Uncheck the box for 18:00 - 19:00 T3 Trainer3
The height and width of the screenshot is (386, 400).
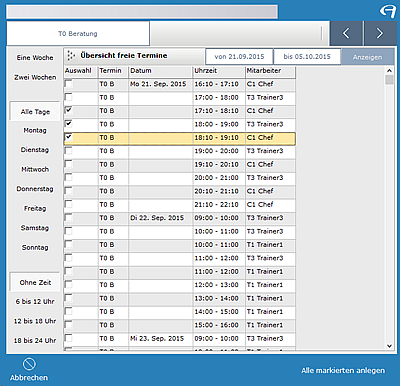tap(69, 124)
